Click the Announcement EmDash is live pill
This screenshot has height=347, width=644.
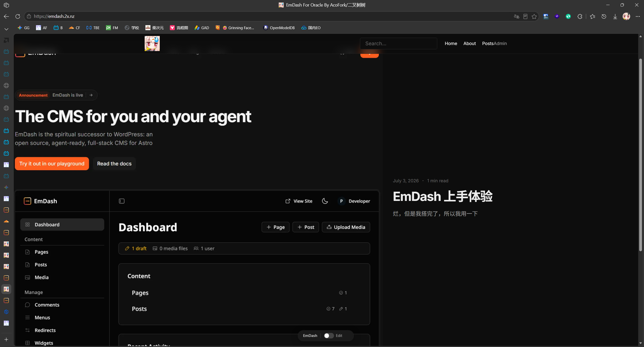click(56, 95)
